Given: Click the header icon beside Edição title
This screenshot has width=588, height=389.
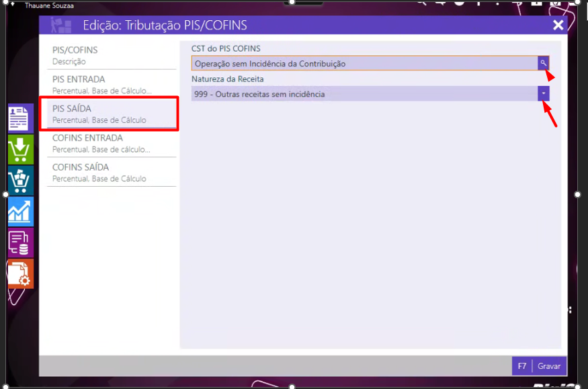Looking at the screenshot, I should 62,26.
